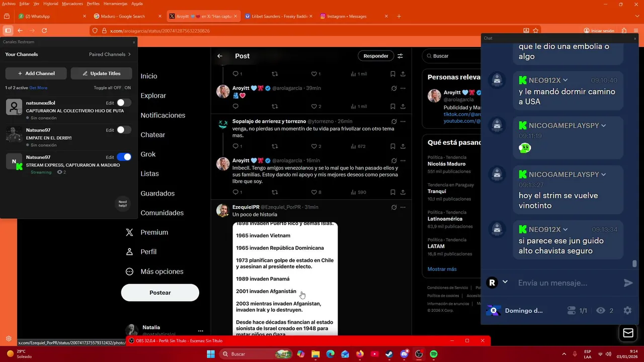Bookmark this page with the star
Viewport: 644px width, 362px height.
tap(536, 31)
